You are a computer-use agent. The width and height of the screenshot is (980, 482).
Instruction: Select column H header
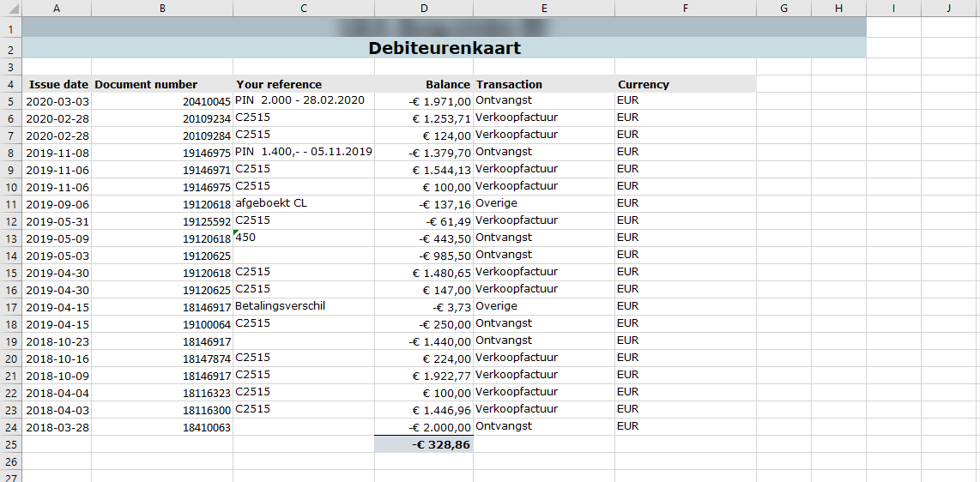[838, 8]
